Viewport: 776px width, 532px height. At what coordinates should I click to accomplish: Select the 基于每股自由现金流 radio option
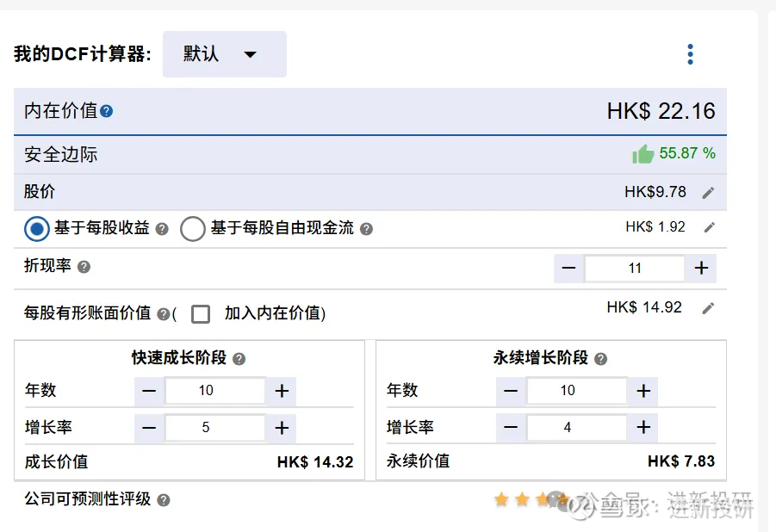[x=193, y=229]
